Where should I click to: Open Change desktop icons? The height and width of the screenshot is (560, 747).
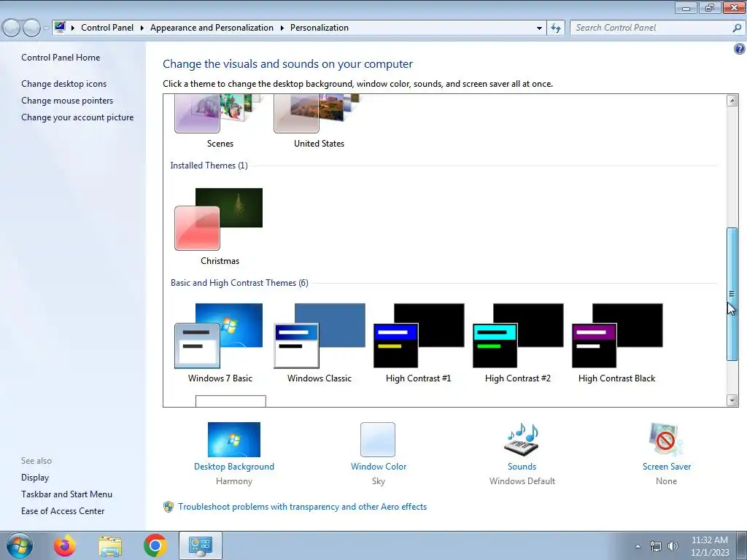point(64,84)
